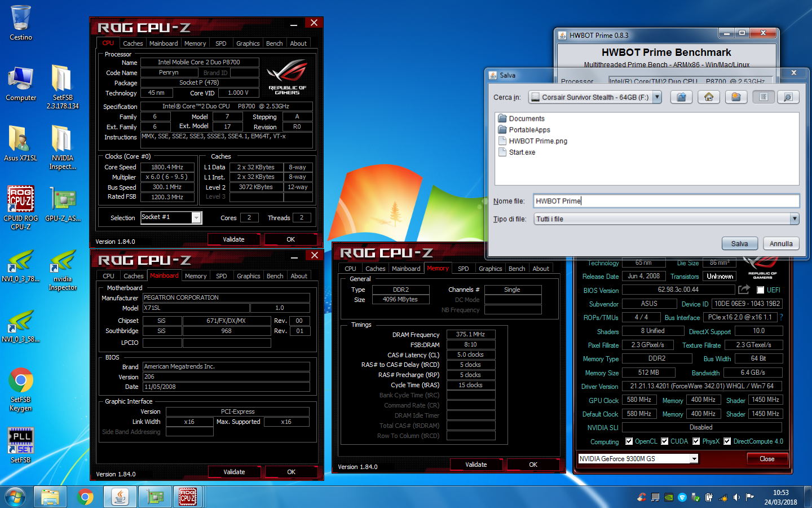The image size is (812, 508).
Task: Click the Bus Interface question mark in GPU-Z
Action: [782, 317]
